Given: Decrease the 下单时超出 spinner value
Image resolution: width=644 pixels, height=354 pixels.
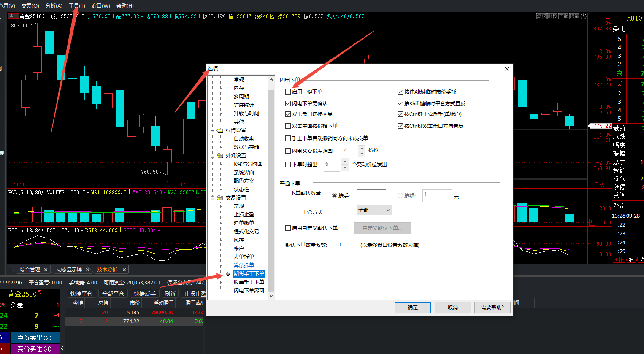Looking at the screenshot, I should [x=345, y=168].
